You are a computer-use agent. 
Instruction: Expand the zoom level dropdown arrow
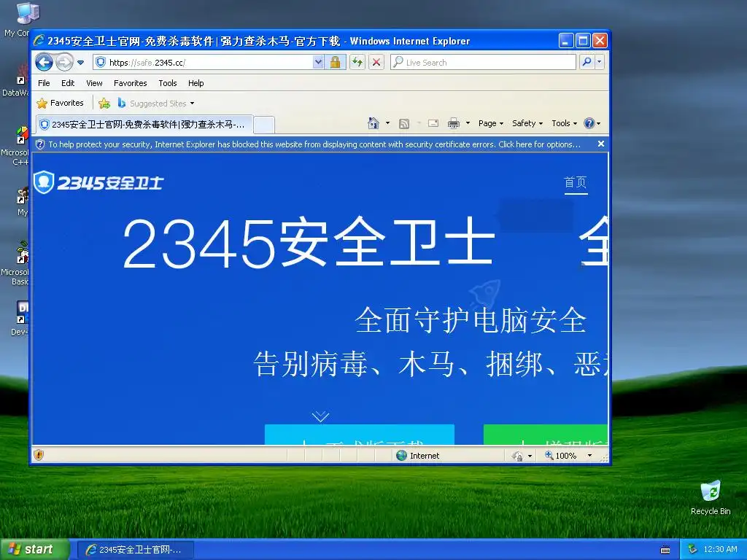click(589, 456)
